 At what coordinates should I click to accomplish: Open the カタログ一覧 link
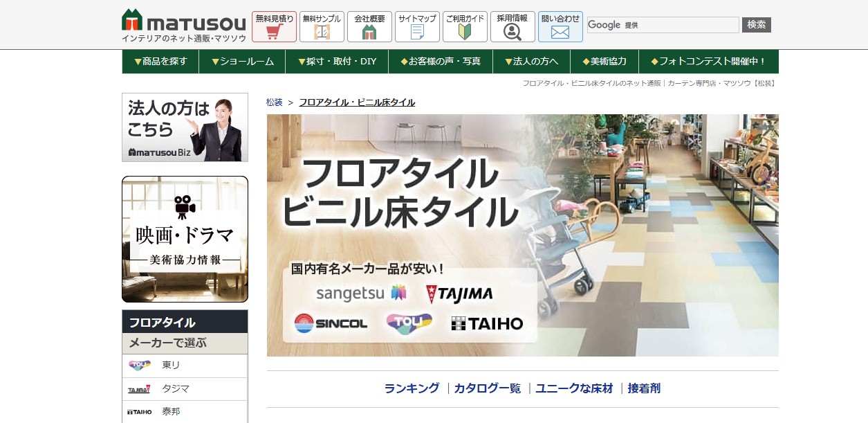click(488, 388)
